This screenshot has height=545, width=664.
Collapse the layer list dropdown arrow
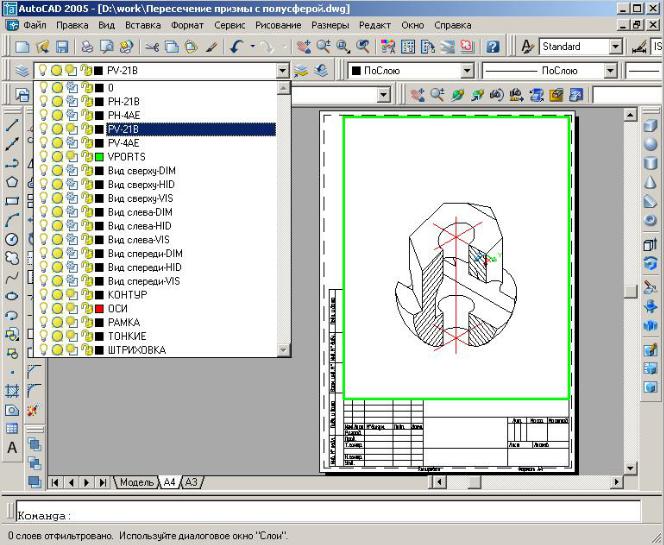(283, 71)
